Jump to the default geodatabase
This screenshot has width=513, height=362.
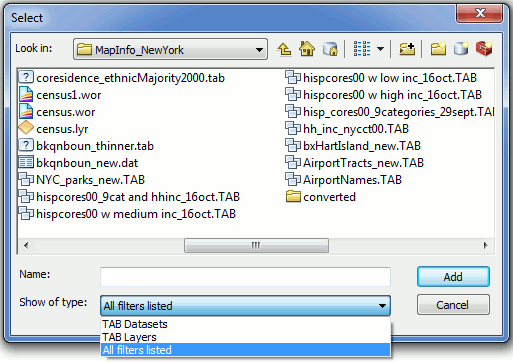pyautogui.click(x=330, y=49)
